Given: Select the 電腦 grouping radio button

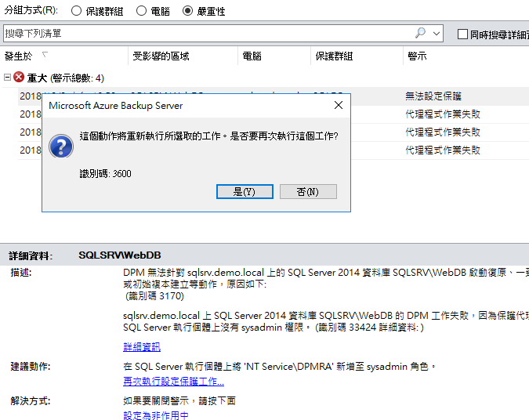Looking at the screenshot, I should click(141, 11).
